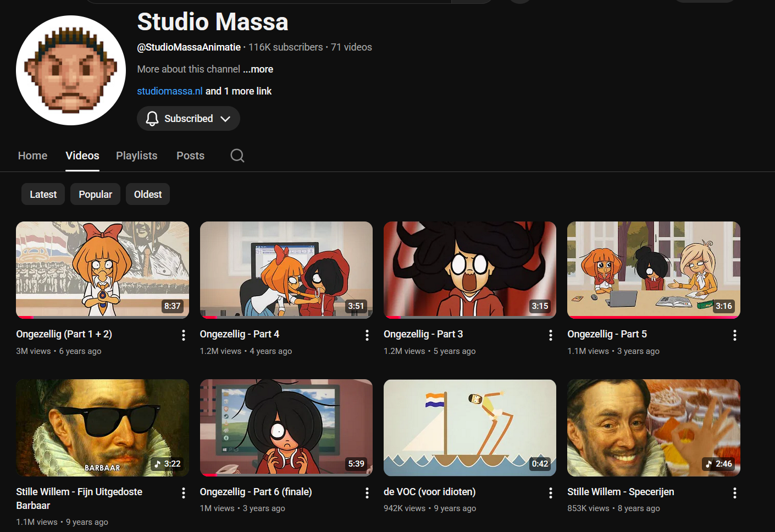Switch to the Playlists tab
775x532 pixels.
[136, 156]
